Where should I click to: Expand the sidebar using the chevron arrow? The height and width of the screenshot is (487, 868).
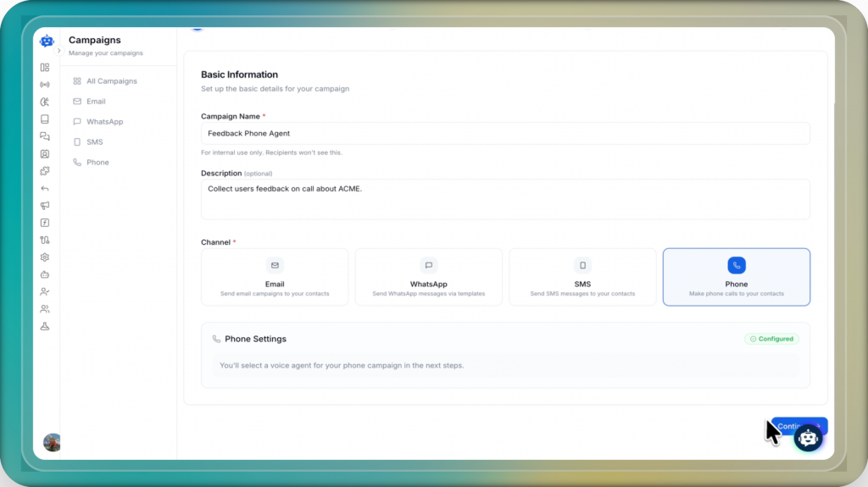coord(58,51)
